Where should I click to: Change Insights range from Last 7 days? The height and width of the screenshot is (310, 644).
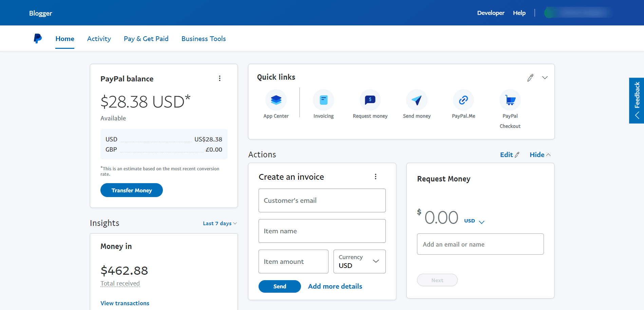(220, 223)
